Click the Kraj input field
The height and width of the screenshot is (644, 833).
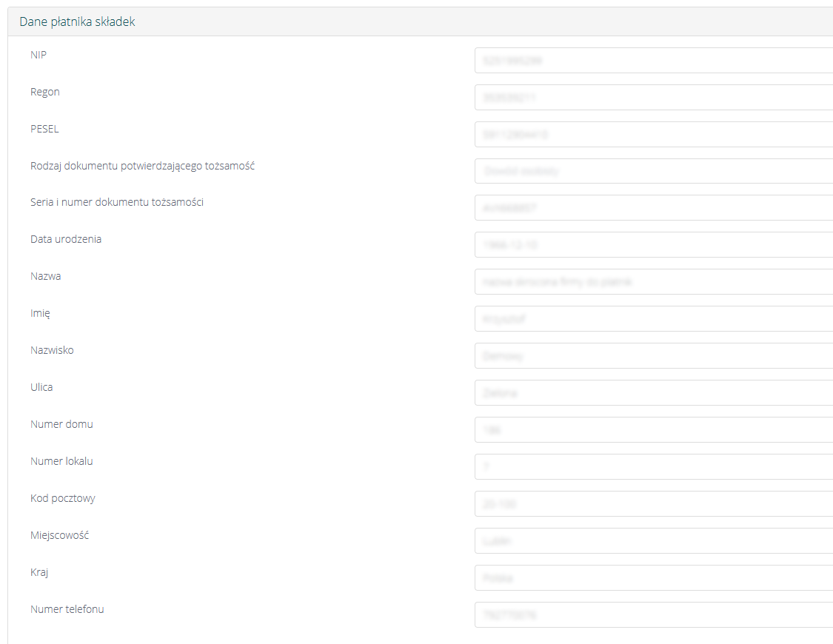click(653, 578)
